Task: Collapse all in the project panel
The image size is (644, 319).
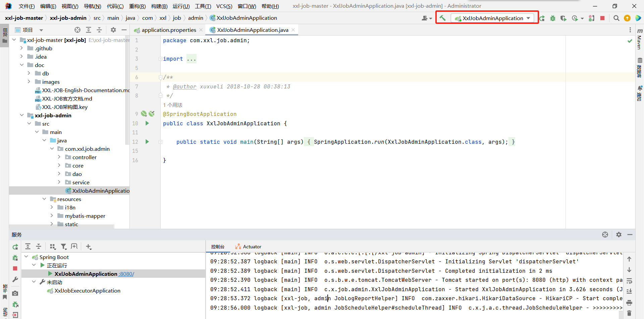Action: (x=99, y=30)
